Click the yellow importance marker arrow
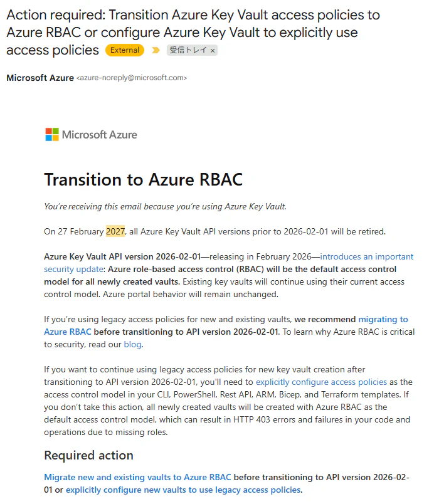This screenshot has width=434, height=504. (x=156, y=50)
